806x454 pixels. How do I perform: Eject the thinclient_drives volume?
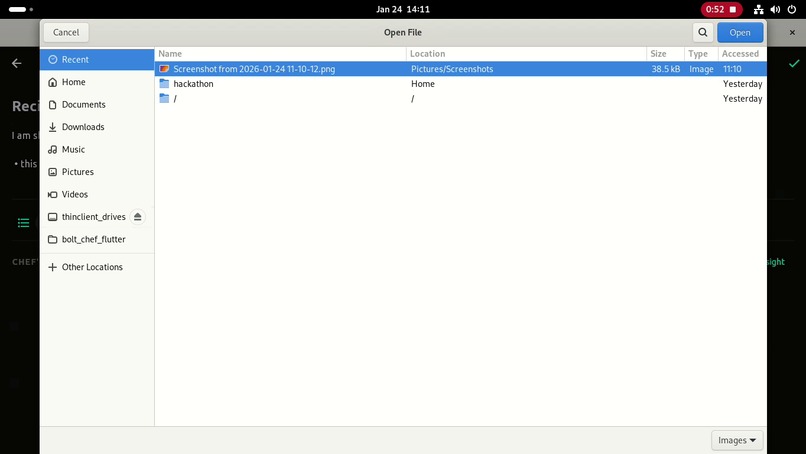[137, 217]
